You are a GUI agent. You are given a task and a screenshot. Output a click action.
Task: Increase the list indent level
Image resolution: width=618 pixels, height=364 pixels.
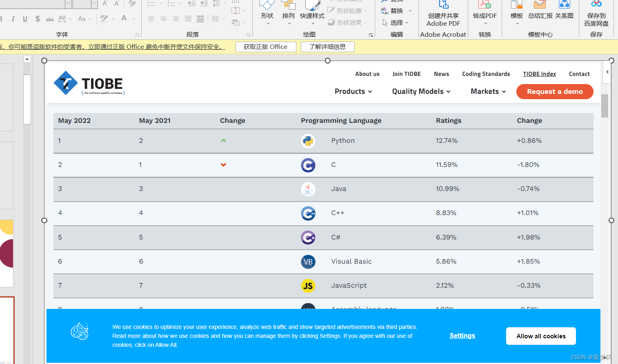pos(204,3)
